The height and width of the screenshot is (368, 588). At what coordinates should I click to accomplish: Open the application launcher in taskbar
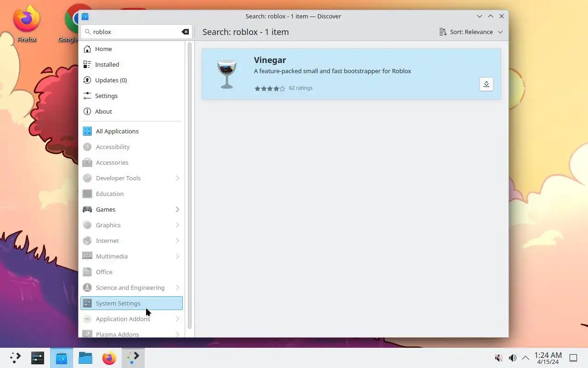coord(16,358)
